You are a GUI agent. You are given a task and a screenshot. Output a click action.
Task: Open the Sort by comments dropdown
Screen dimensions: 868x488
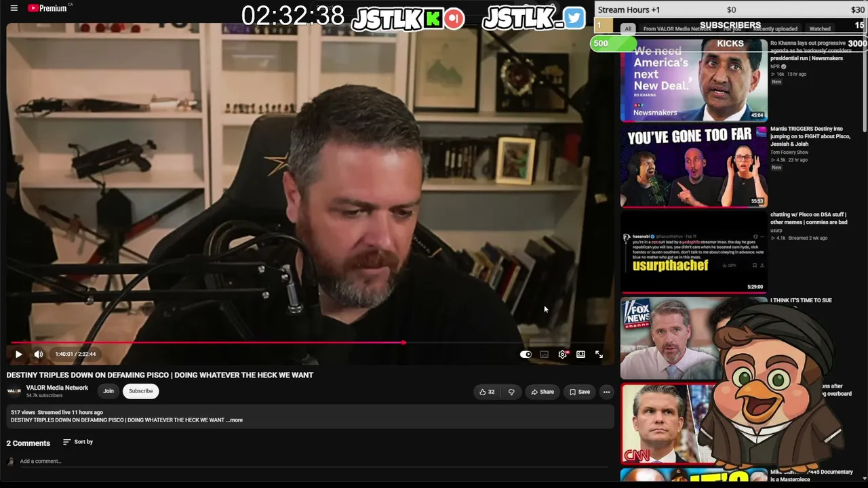[78, 442]
